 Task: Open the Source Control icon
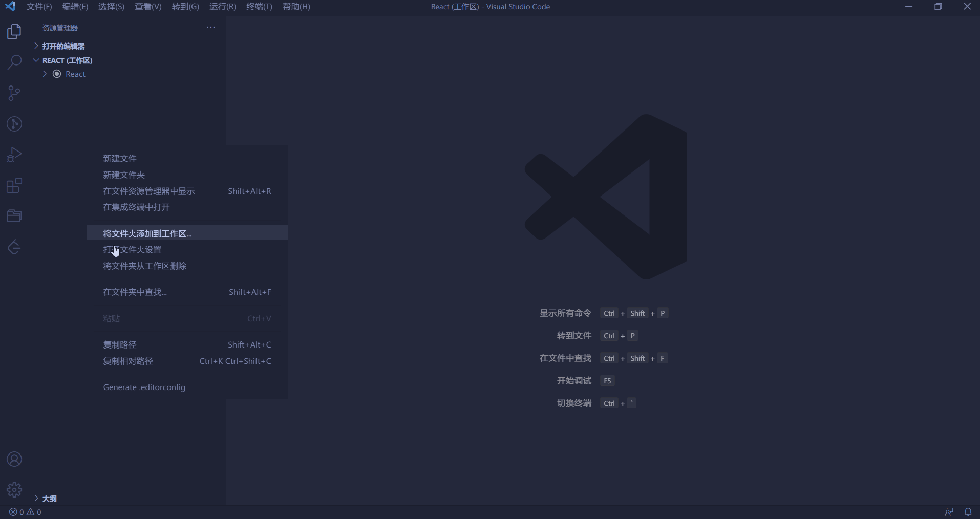point(14,93)
